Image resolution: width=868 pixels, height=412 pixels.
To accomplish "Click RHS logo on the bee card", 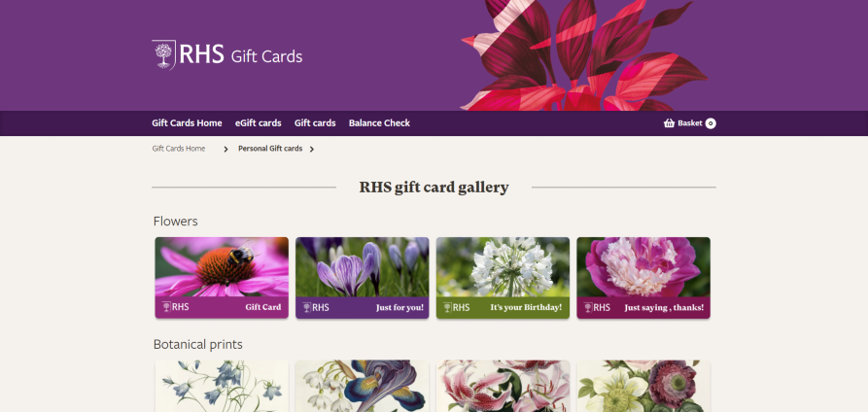I will [175, 307].
